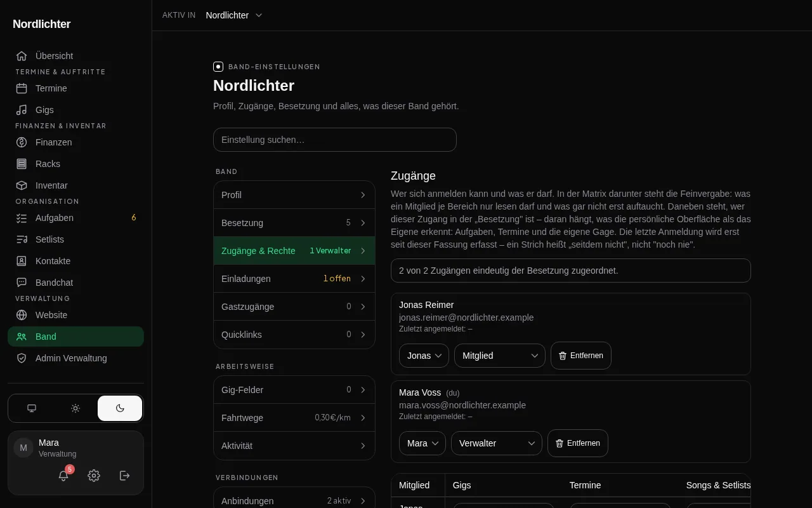Open the Mara lineup assignment dropdown

(422, 443)
